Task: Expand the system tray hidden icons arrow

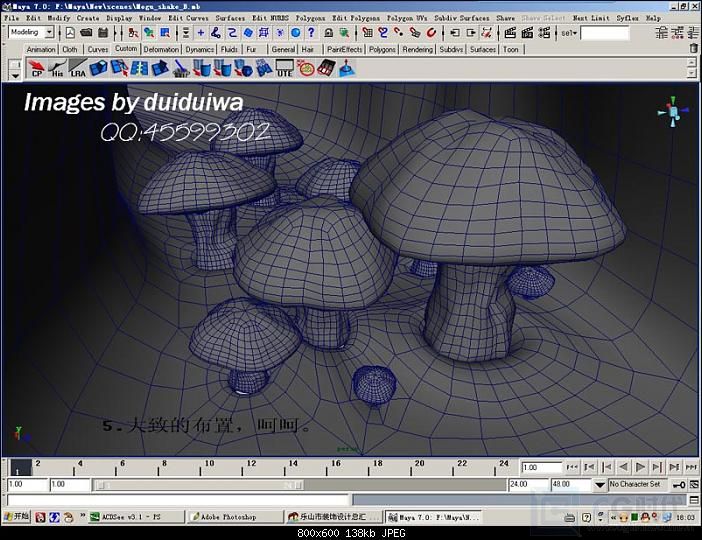Action: pos(612,518)
